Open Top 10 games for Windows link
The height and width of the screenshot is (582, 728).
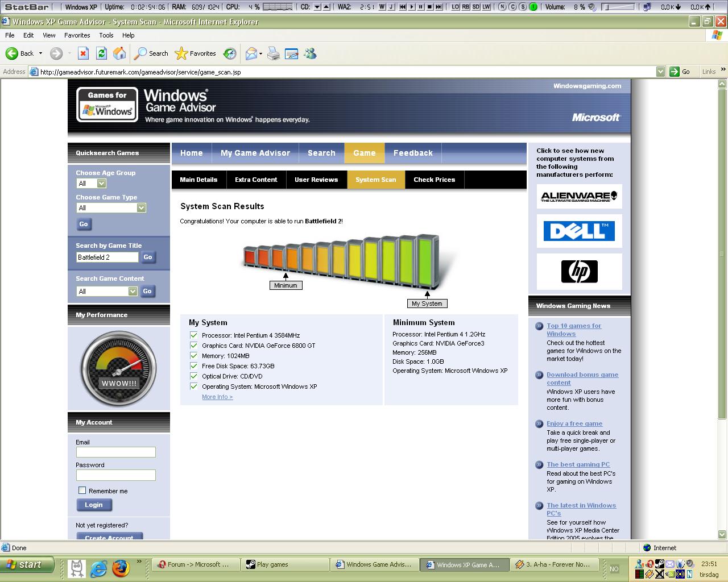pos(574,330)
